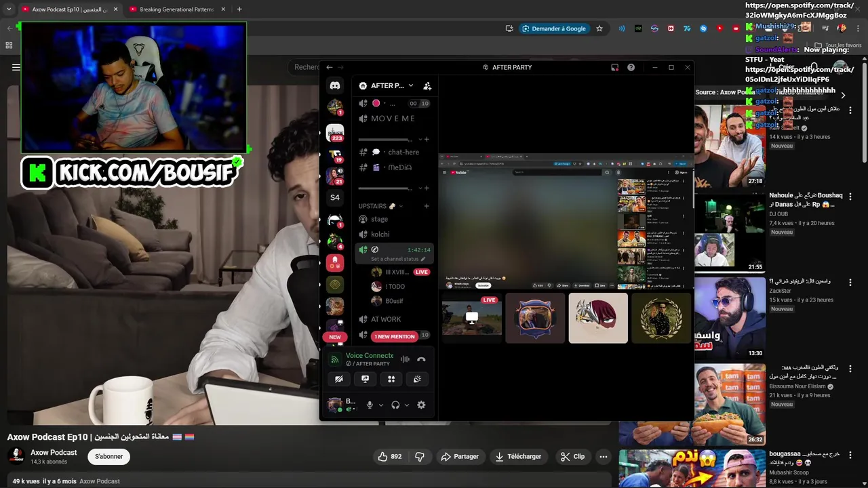The image size is (868, 488).
Task: Add channel to UPSTAIRS category
Action: pos(427,206)
